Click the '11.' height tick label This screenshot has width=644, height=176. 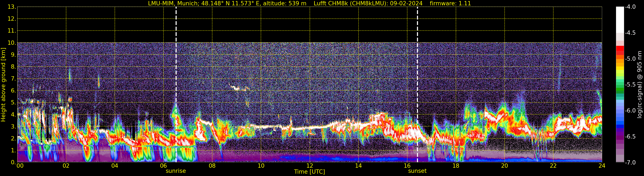[12, 31]
